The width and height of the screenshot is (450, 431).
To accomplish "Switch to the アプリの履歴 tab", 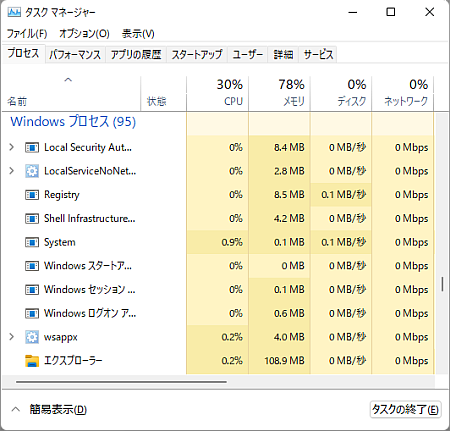I will pyautogui.click(x=136, y=54).
